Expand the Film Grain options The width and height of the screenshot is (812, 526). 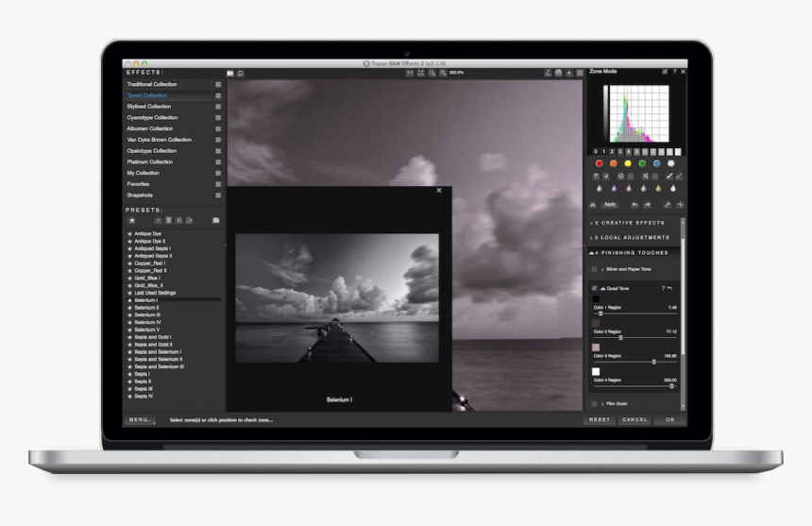click(x=602, y=404)
